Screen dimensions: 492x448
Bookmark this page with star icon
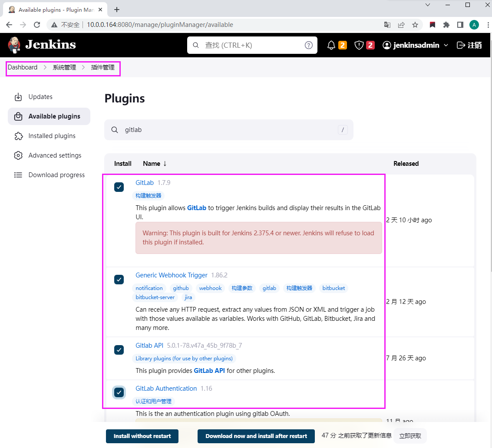tap(415, 25)
